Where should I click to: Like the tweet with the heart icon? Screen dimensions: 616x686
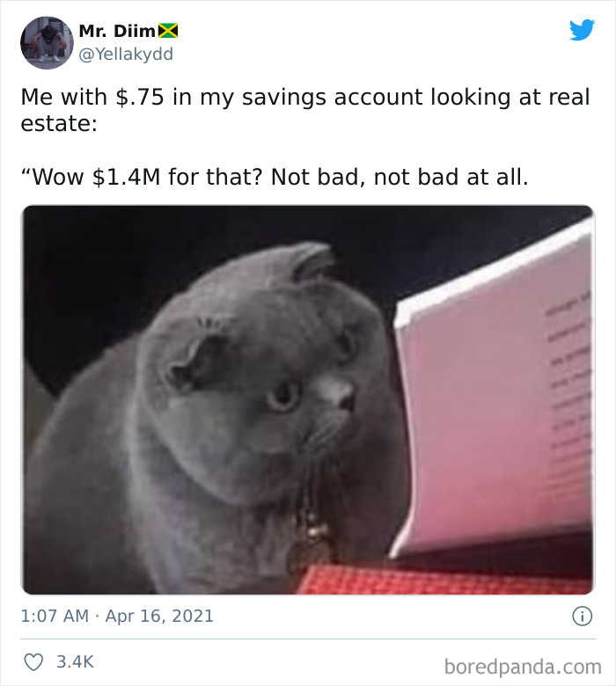33,662
